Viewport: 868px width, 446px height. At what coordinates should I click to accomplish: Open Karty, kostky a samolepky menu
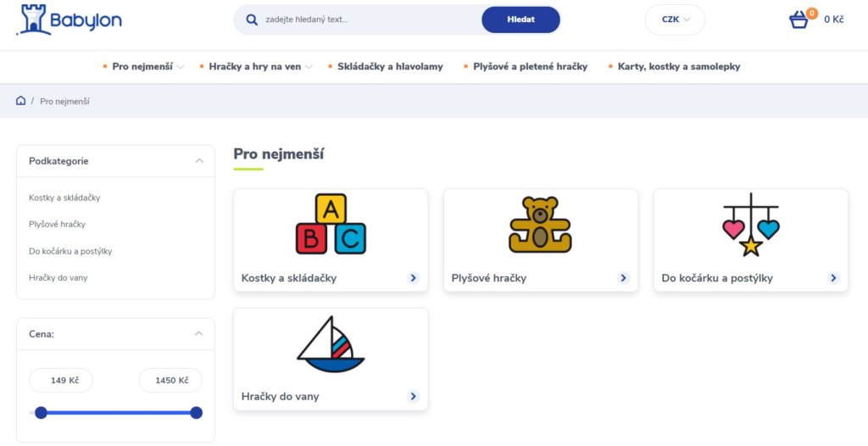679,66
